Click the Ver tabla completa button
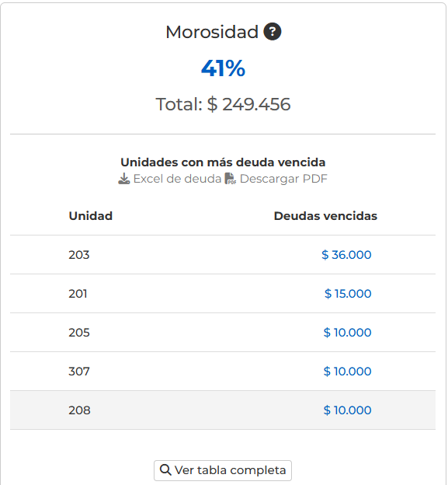The height and width of the screenshot is (485, 448). [223, 470]
